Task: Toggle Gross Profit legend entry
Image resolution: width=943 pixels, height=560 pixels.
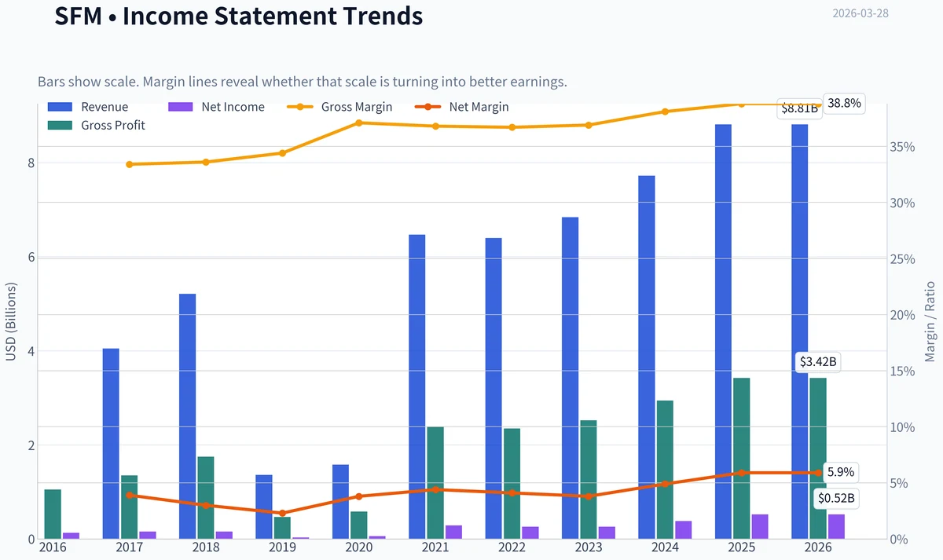Action: pyautogui.click(x=96, y=125)
